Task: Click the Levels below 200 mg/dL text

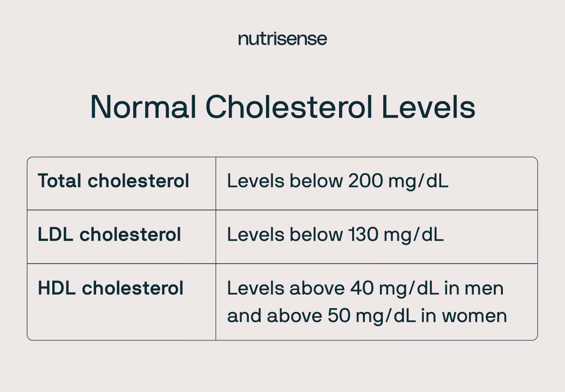Action: (x=338, y=181)
